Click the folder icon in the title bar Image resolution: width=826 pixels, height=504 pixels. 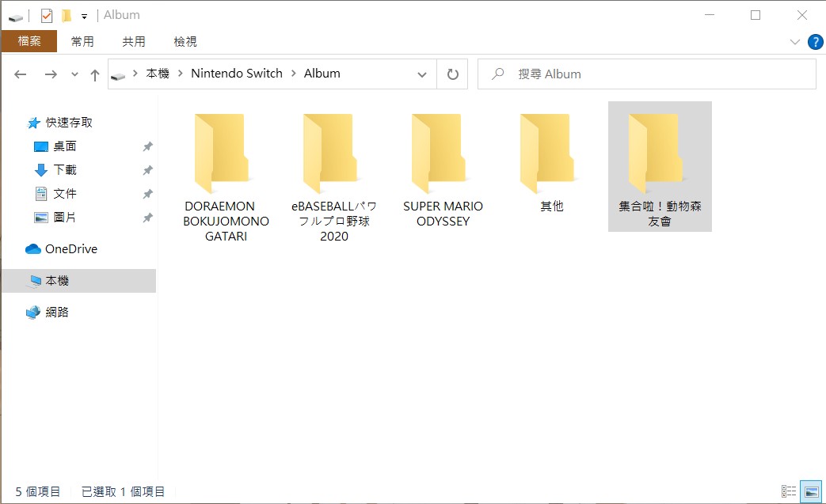tap(65, 14)
